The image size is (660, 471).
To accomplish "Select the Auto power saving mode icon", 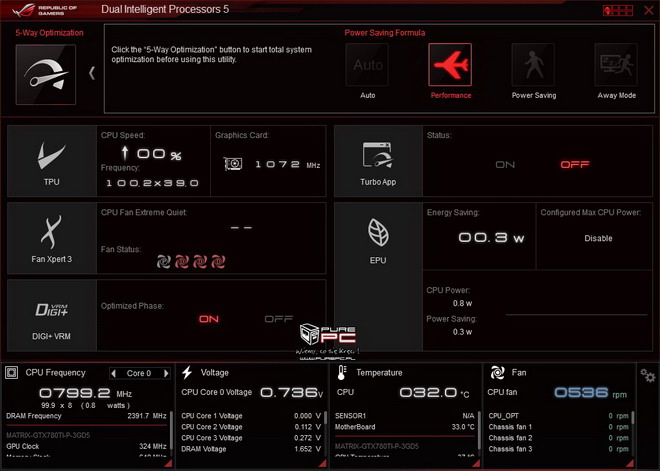I will pyautogui.click(x=367, y=65).
